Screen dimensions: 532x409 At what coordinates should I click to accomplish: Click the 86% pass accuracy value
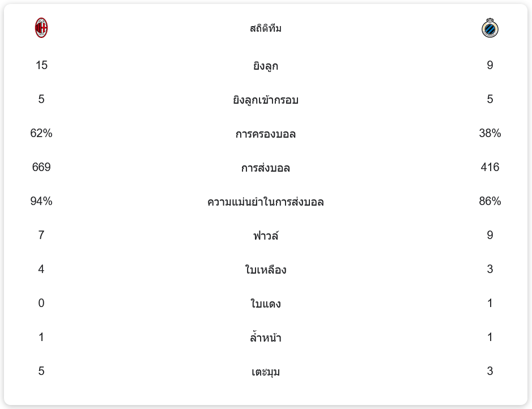[x=490, y=201]
